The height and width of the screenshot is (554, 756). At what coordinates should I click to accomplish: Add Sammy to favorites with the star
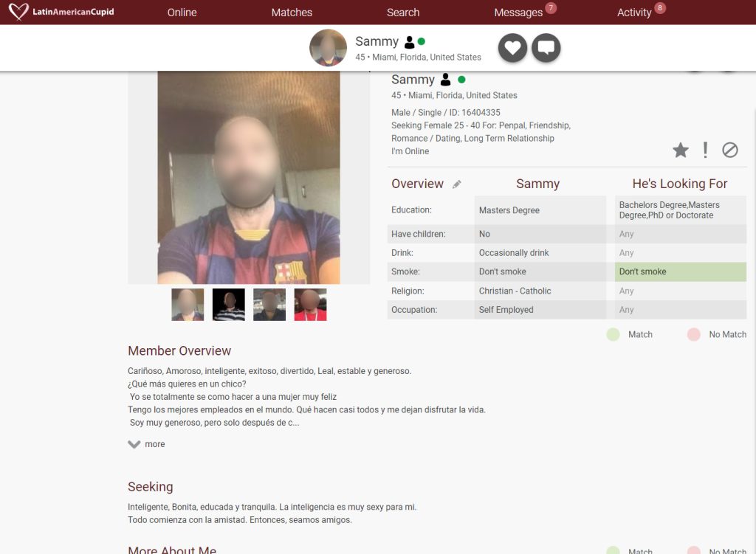point(680,150)
